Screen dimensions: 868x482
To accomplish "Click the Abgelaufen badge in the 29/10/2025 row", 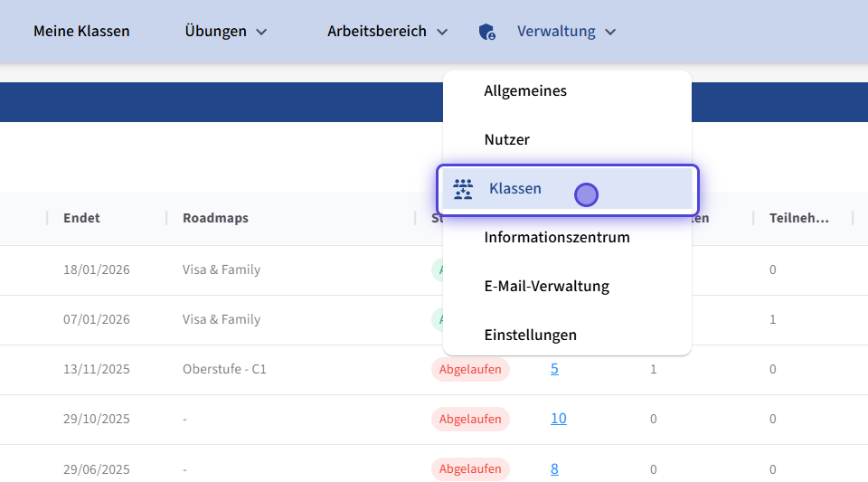I will (470, 419).
